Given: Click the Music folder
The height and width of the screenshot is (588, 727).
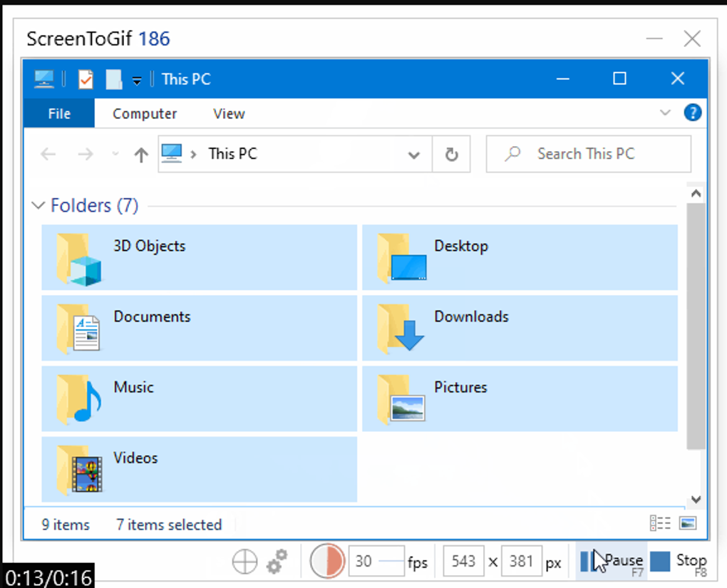Looking at the screenshot, I should (200, 399).
